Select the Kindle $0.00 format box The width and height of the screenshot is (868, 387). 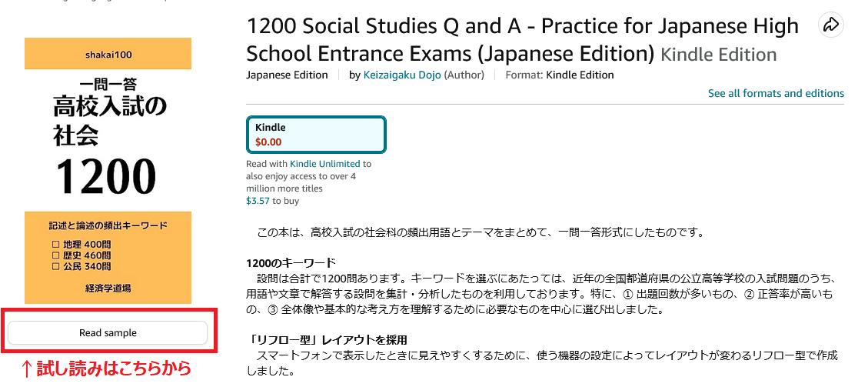[x=316, y=135]
